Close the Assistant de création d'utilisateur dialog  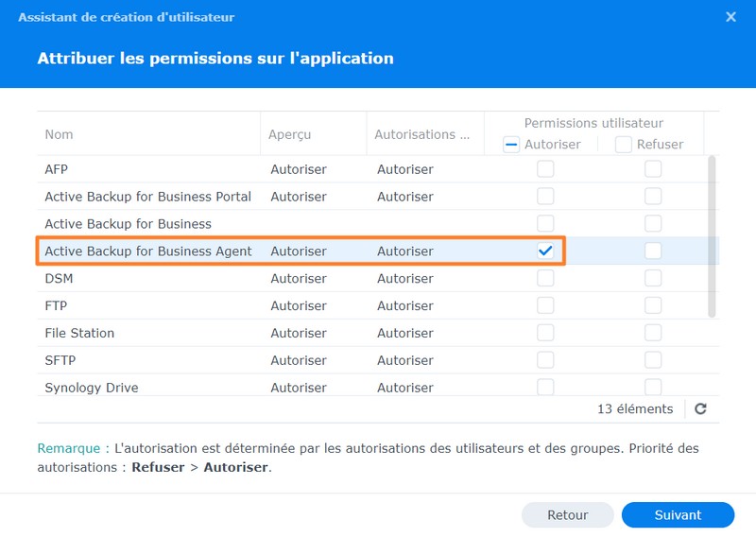tap(730, 17)
